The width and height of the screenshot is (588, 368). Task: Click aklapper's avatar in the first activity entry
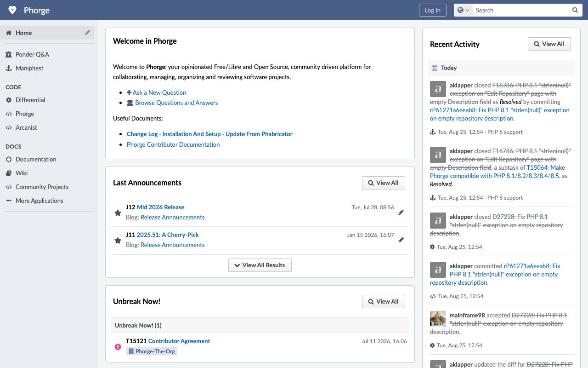438,89
